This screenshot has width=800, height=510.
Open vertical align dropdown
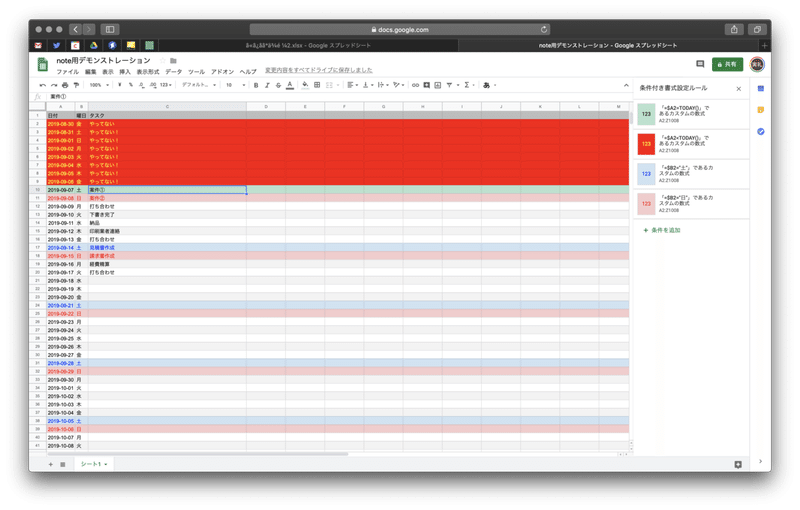(x=368, y=85)
